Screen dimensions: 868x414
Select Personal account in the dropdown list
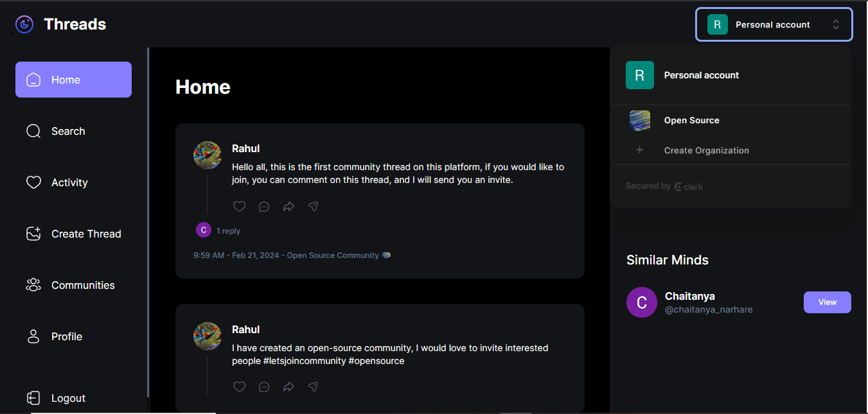[731, 75]
